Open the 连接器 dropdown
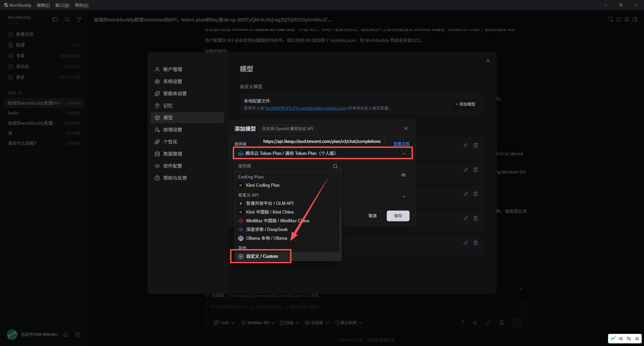 pos(317,323)
